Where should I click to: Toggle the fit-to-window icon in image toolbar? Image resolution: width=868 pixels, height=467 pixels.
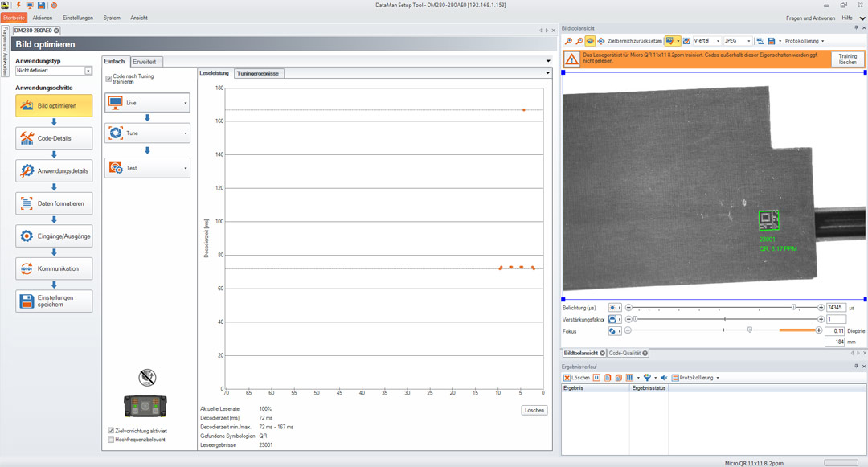590,41
